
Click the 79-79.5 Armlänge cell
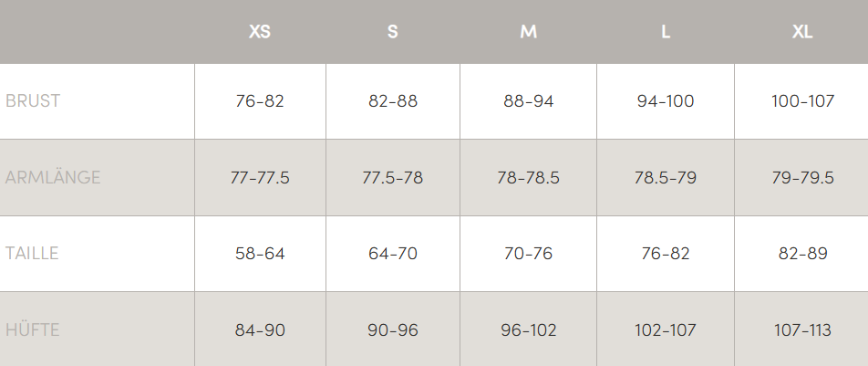[x=802, y=178]
